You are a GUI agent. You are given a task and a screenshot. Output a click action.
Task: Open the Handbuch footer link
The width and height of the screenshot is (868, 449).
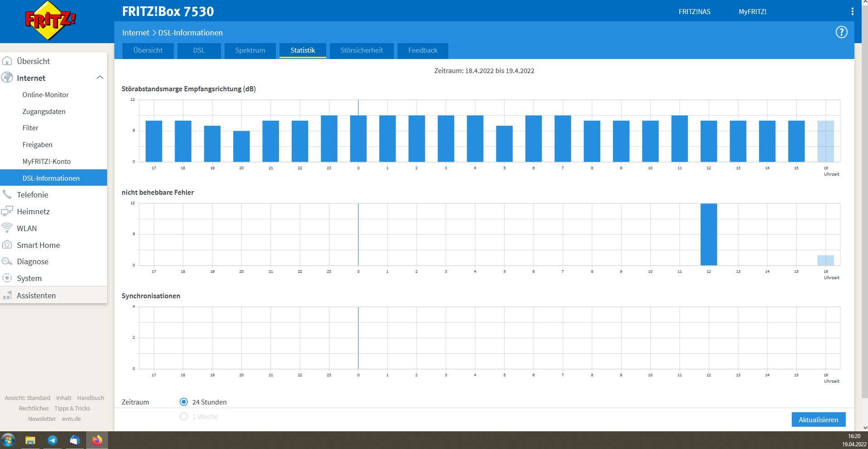coord(91,398)
